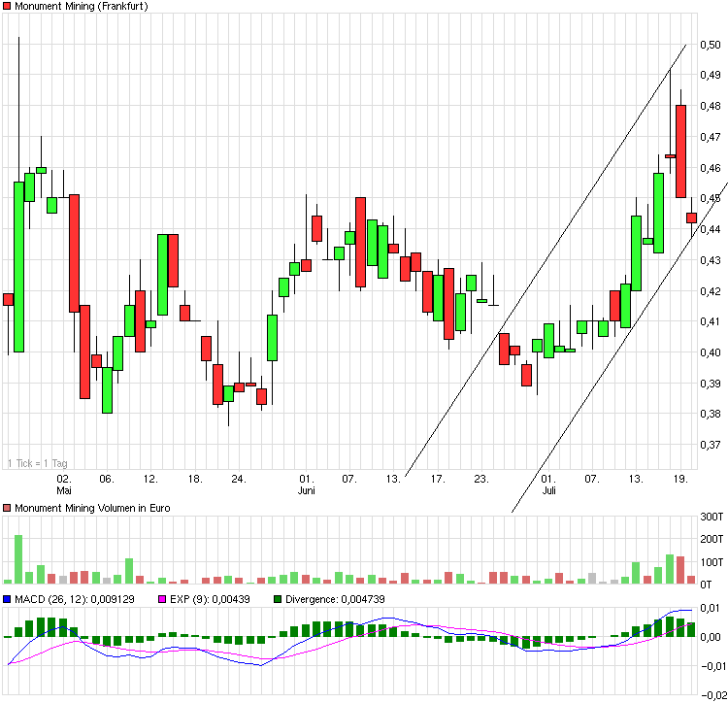The width and height of the screenshot is (728, 703).
Task: Click the 'EXP (9): 0,00439' label
Action: [x=210, y=599]
